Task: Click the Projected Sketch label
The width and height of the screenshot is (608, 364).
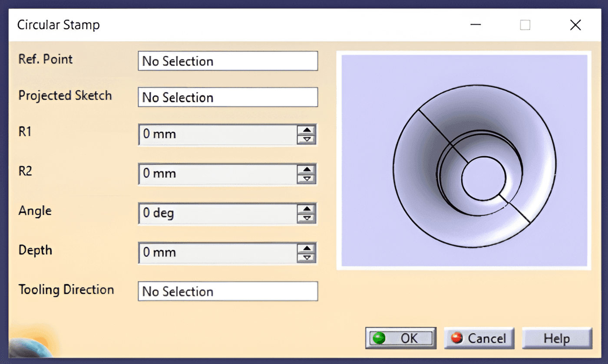Action: click(65, 96)
